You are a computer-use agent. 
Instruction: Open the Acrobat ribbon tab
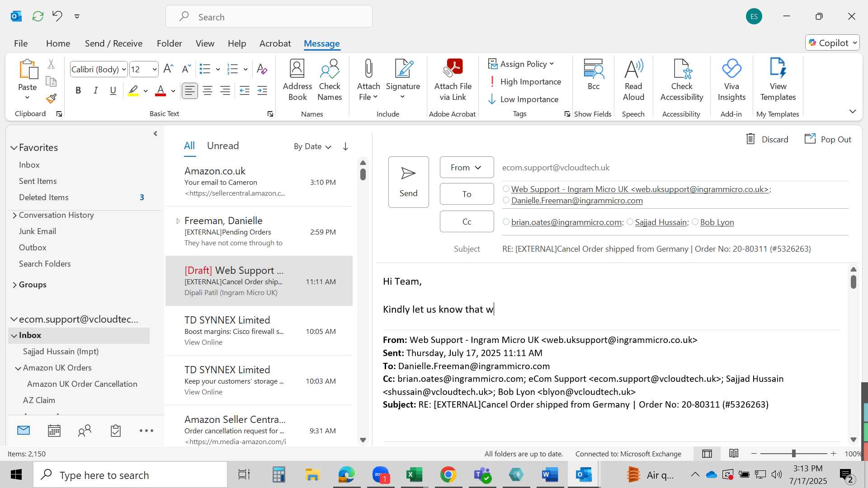tap(275, 43)
